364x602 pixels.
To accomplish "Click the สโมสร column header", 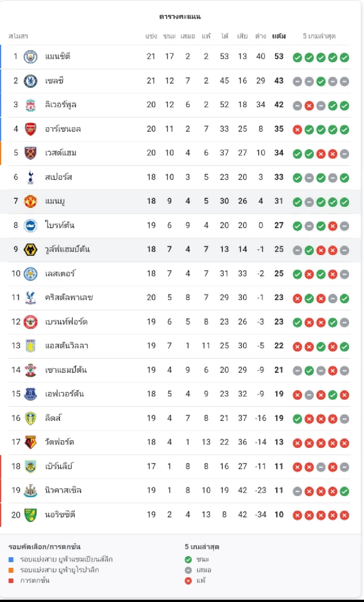I will pos(18,36).
